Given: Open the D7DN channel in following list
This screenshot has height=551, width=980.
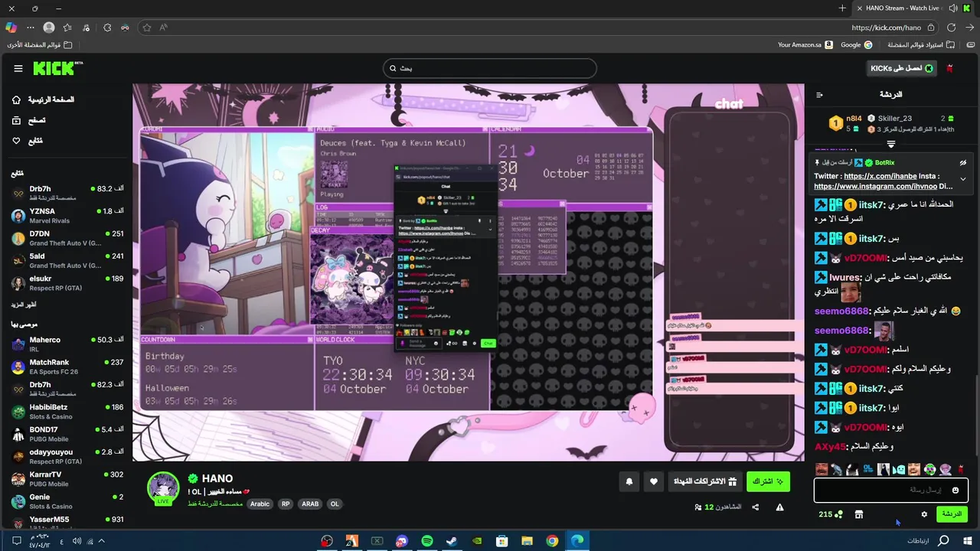Looking at the screenshot, I should (x=67, y=238).
